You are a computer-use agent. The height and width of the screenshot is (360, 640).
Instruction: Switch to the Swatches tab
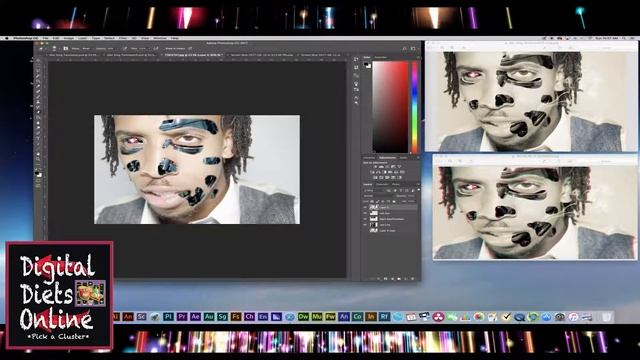[x=380, y=58]
